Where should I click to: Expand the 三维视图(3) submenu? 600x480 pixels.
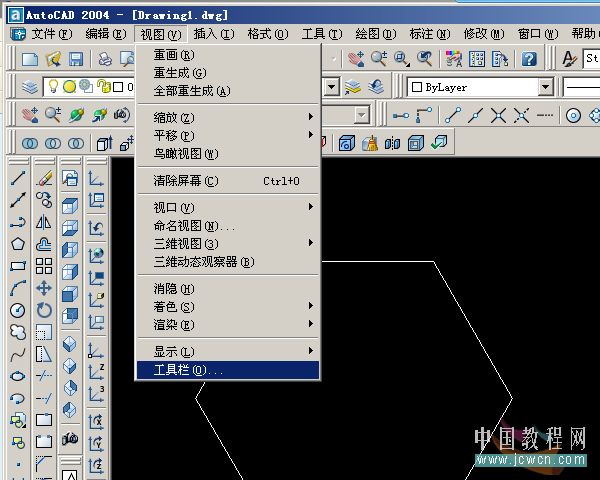[x=228, y=243]
